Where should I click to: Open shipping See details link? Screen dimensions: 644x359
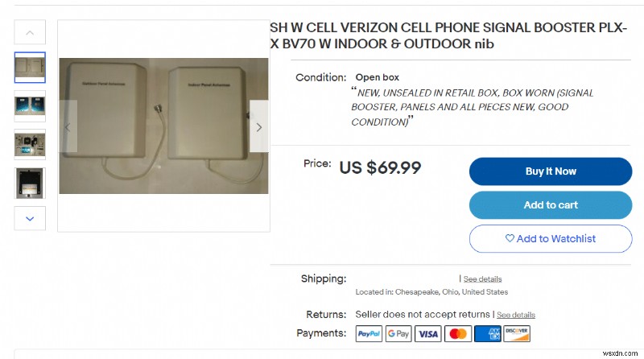(482, 279)
